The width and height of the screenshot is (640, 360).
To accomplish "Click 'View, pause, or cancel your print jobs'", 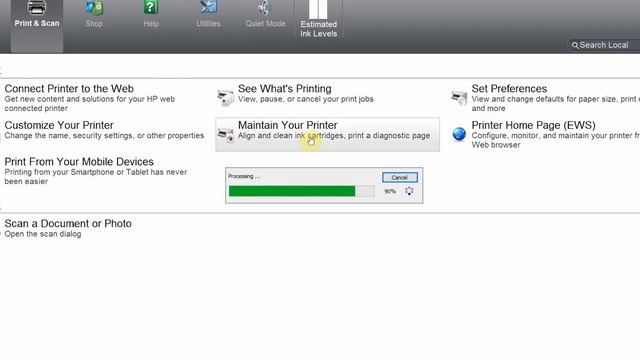I will (x=306, y=99).
